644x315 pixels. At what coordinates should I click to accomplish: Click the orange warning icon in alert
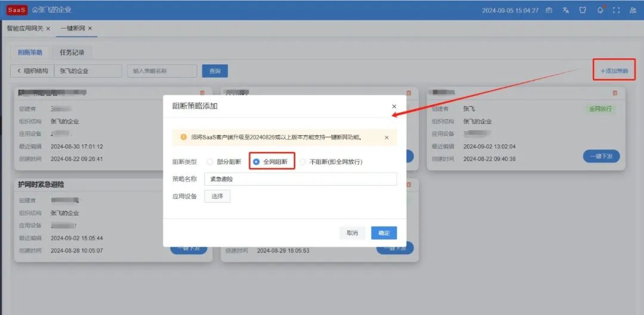coord(184,137)
